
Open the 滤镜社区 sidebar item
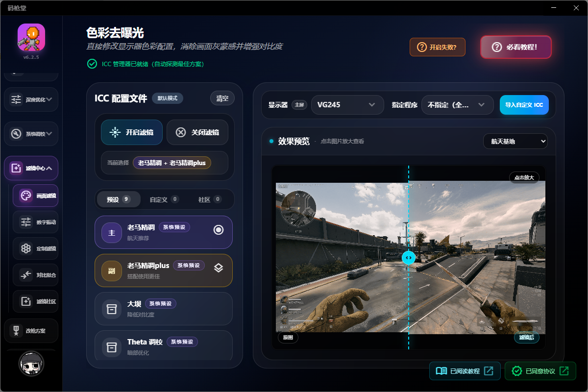(36, 301)
